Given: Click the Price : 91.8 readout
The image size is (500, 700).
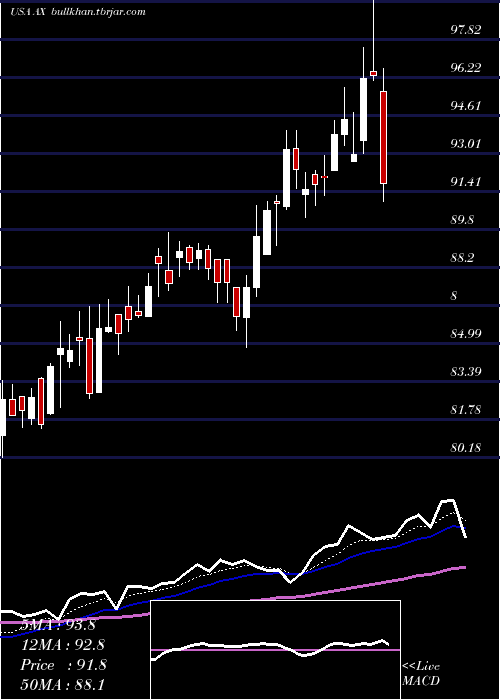Looking at the screenshot, I should [62, 665].
